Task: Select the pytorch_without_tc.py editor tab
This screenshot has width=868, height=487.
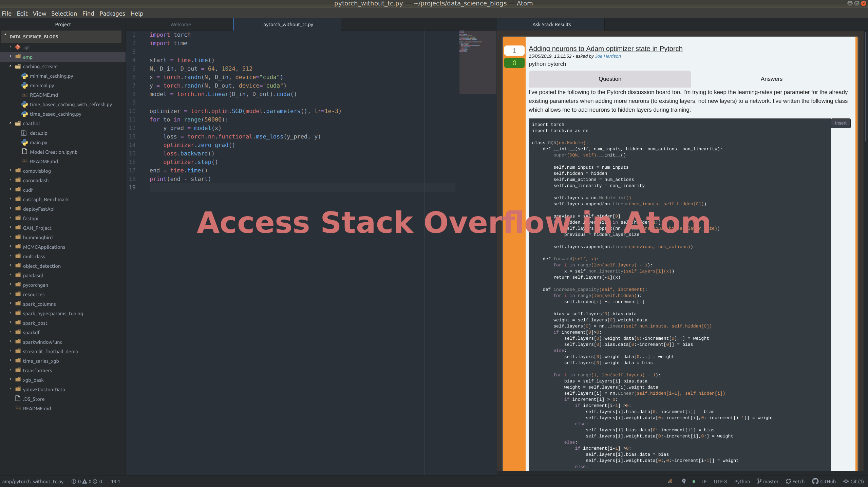Action: pyautogui.click(x=288, y=24)
